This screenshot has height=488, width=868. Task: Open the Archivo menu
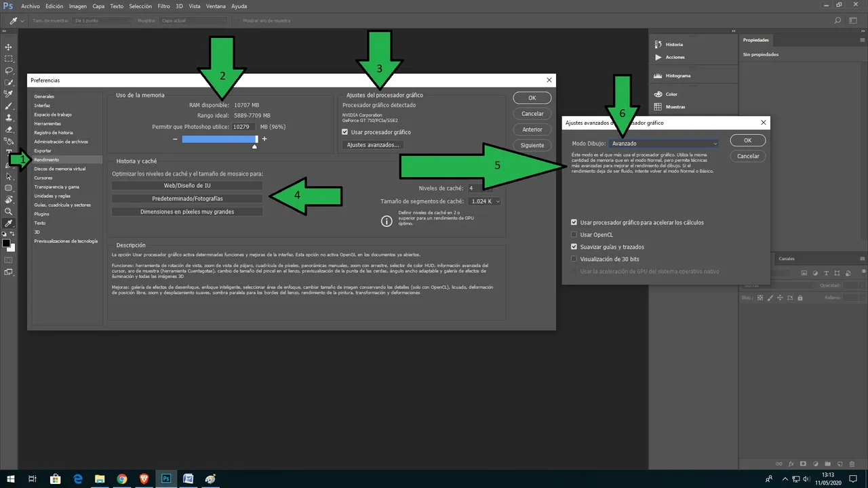click(x=30, y=6)
